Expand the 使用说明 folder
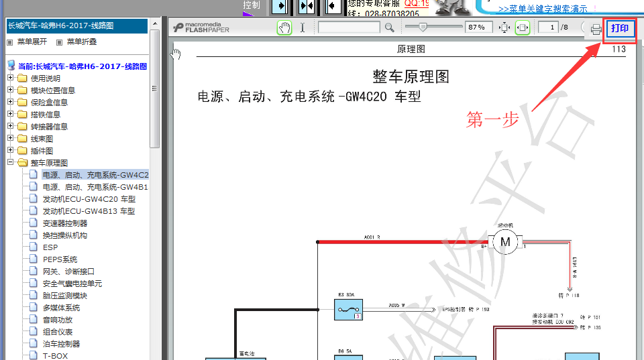Image resolution: width=644 pixels, height=360 pixels. click(11, 78)
